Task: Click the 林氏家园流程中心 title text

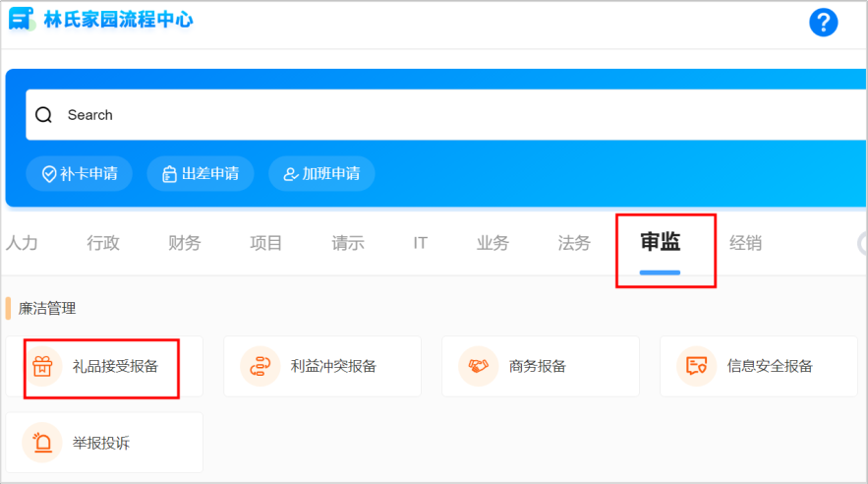Action: [119, 20]
